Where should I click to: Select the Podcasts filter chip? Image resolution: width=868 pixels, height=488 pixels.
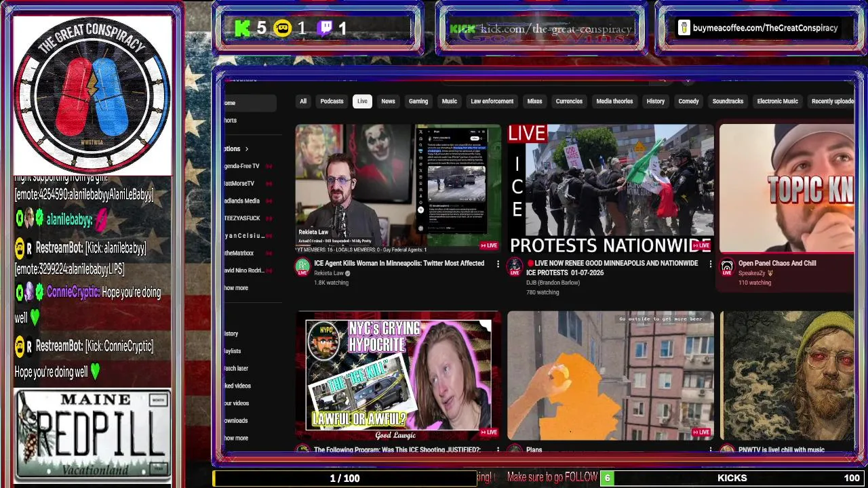(332, 101)
